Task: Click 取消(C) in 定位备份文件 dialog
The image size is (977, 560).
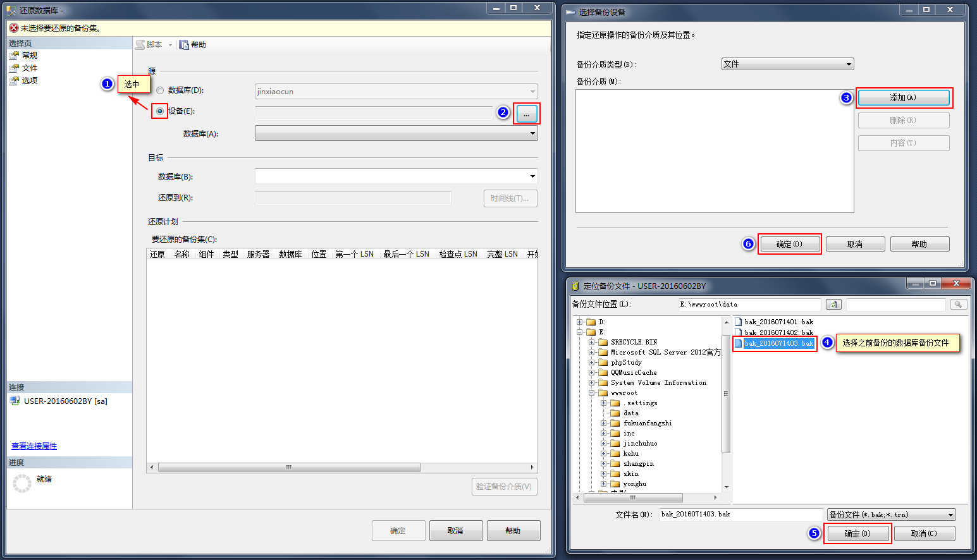Action: 924,533
